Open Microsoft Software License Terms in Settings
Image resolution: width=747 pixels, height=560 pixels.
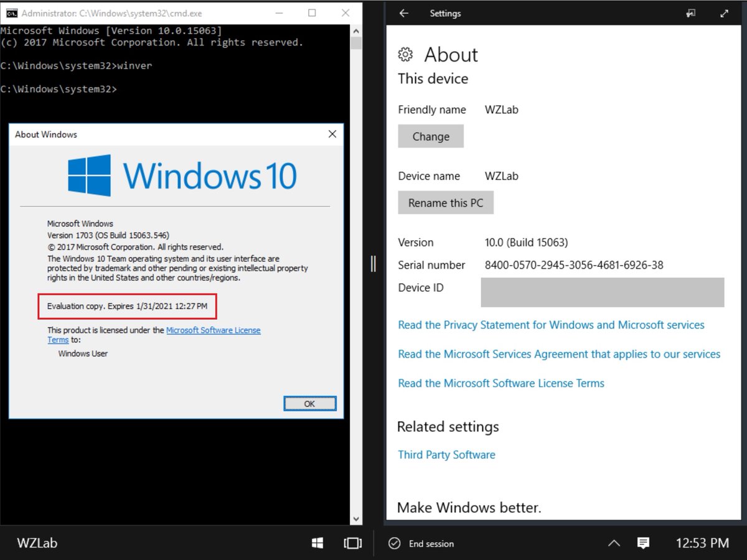point(501,383)
